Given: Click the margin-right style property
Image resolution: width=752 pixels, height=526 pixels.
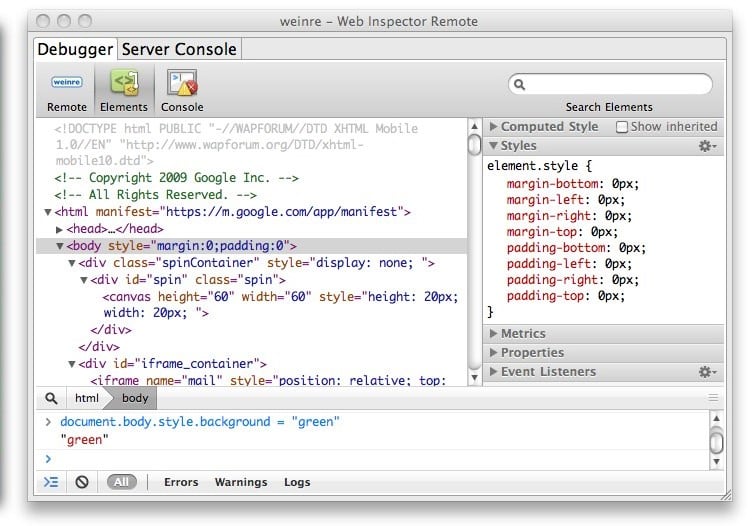Looking at the screenshot, I should click(x=569, y=216).
